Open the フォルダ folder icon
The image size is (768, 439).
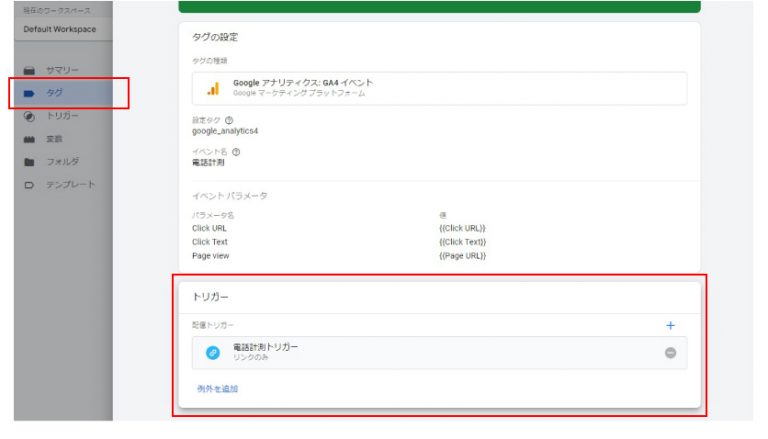coord(29,162)
